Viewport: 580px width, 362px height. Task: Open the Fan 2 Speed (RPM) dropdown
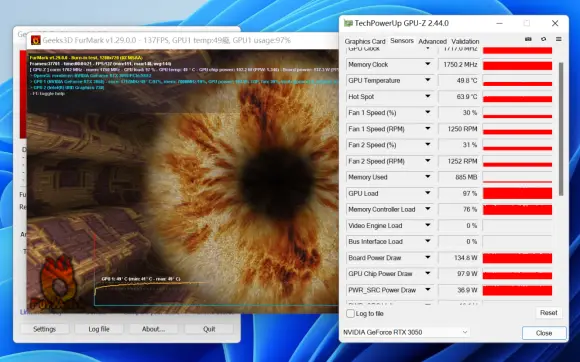(x=428, y=160)
